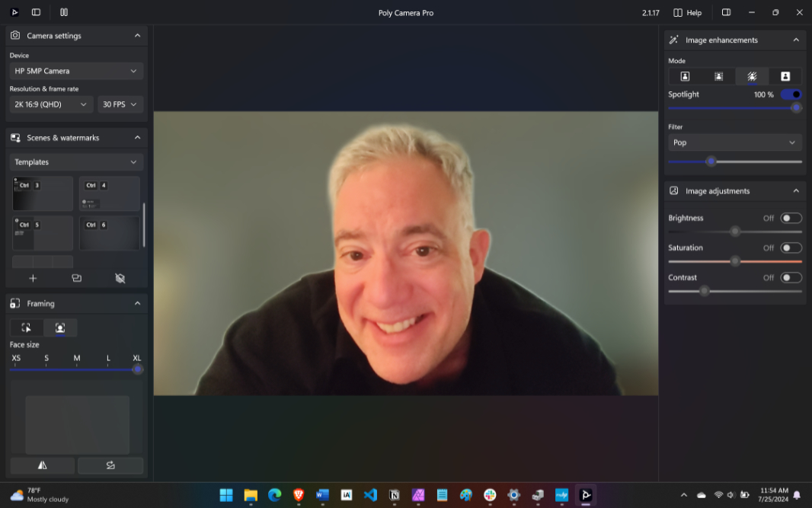The width and height of the screenshot is (812, 508).
Task: Open Slack from the taskbar
Action: coord(490,495)
